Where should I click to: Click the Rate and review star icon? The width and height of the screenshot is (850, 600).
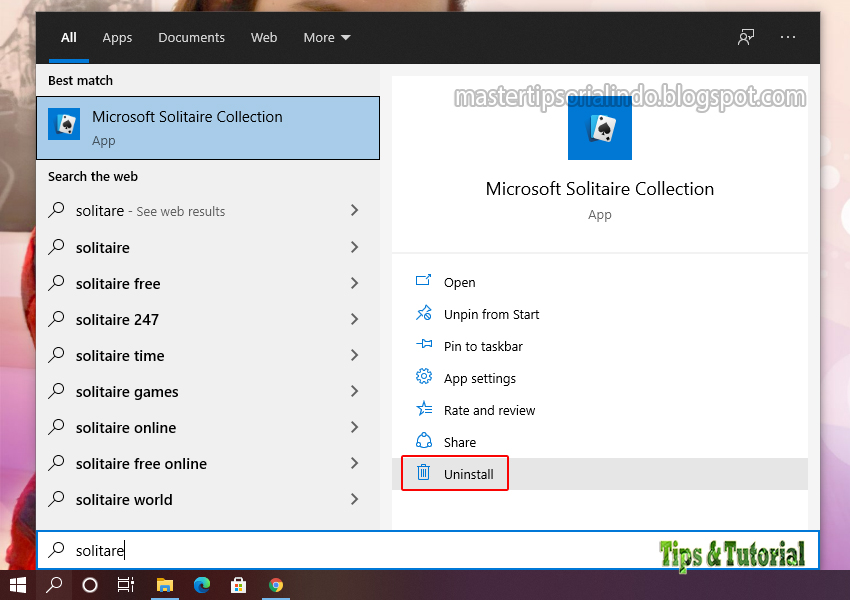coord(424,408)
